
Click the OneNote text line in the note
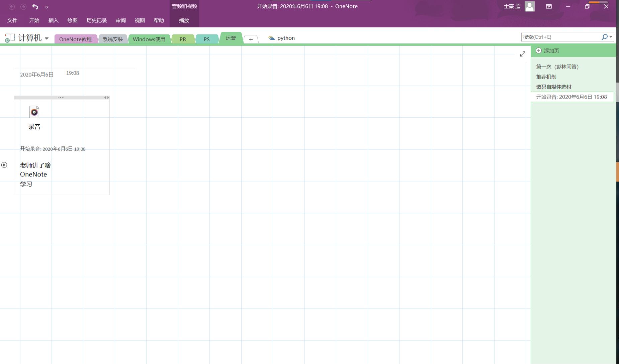33,174
